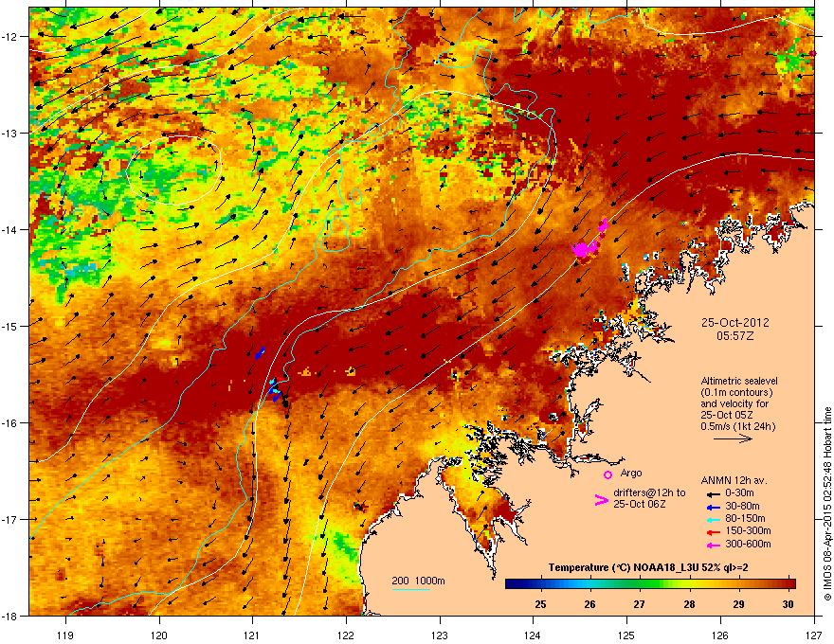
Task: Click the latitude axis label -16
Action: [x=10, y=423]
